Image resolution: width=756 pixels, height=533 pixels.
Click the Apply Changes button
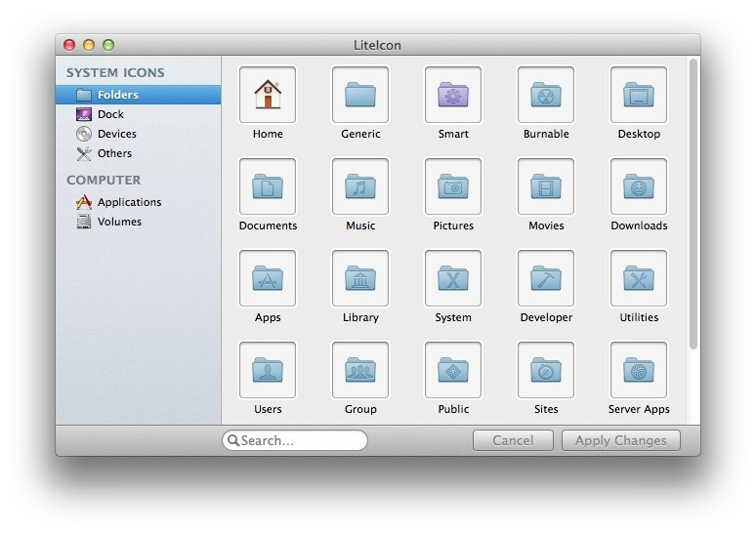pyautogui.click(x=621, y=440)
